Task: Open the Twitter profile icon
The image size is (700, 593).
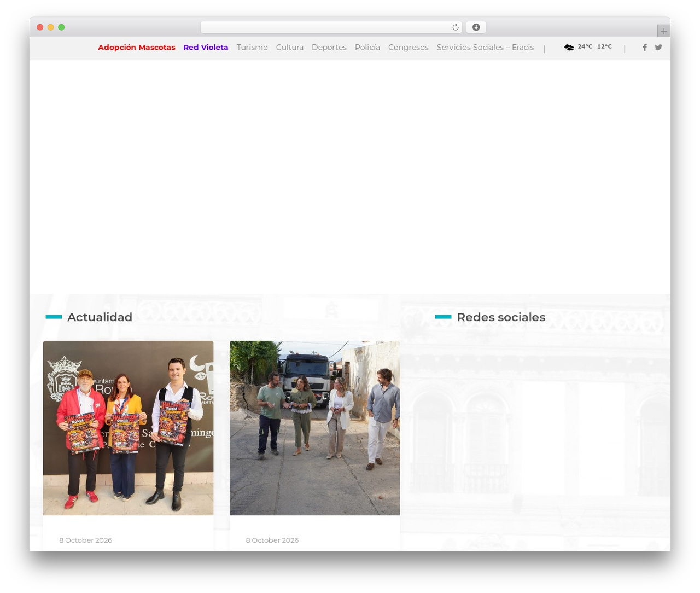Action: pyautogui.click(x=658, y=48)
